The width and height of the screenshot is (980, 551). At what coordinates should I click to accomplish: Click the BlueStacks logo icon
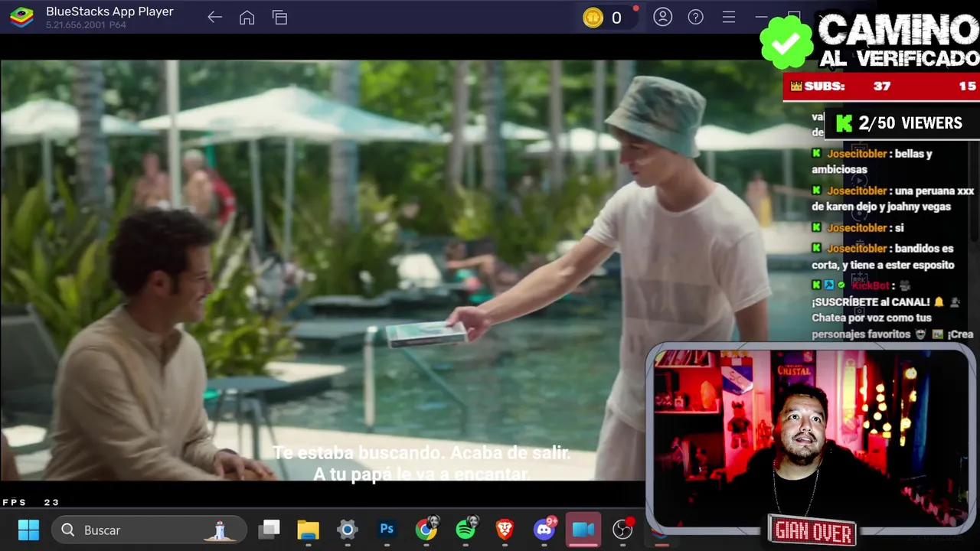tap(21, 17)
